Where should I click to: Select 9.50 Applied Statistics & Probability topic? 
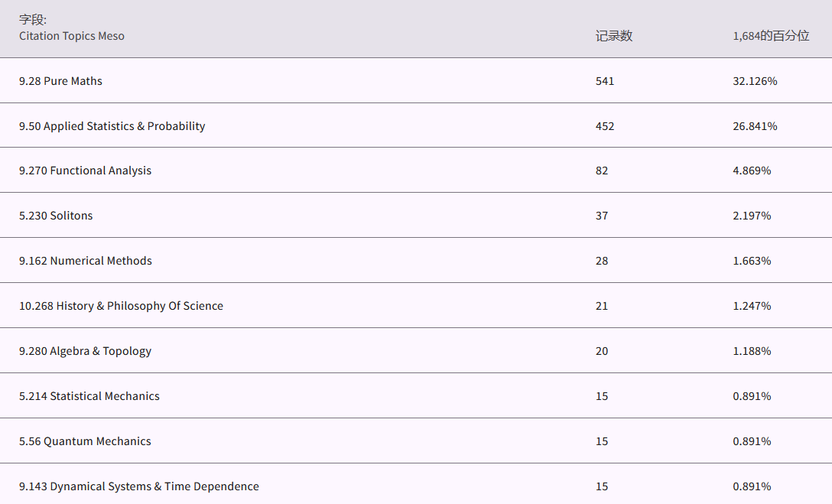click(x=112, y=126)
